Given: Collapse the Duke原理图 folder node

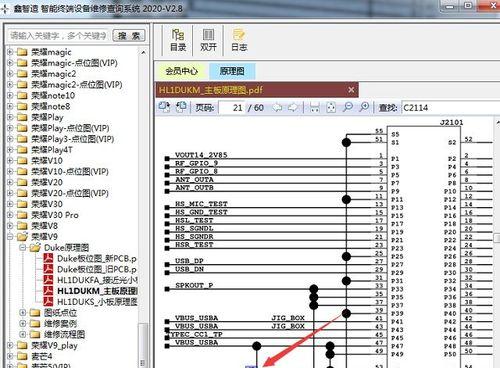Looking at the screenshot, I should tap(23, 248).
